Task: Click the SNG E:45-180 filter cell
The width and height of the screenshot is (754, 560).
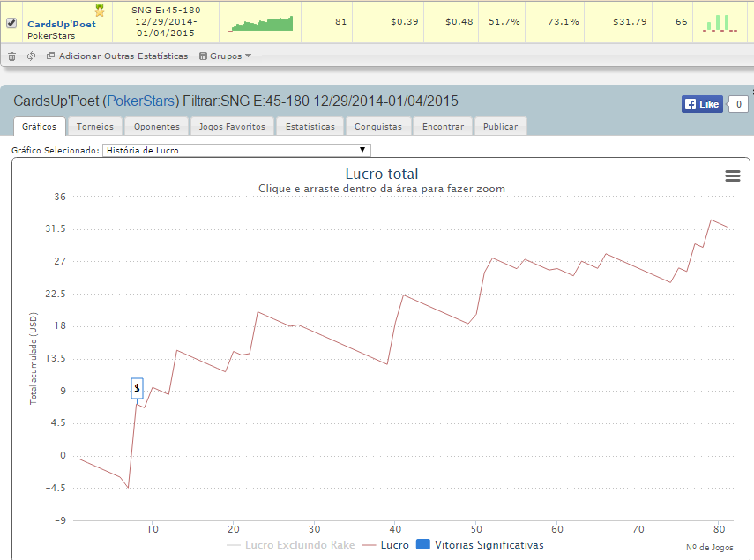Action: point(166,22)
